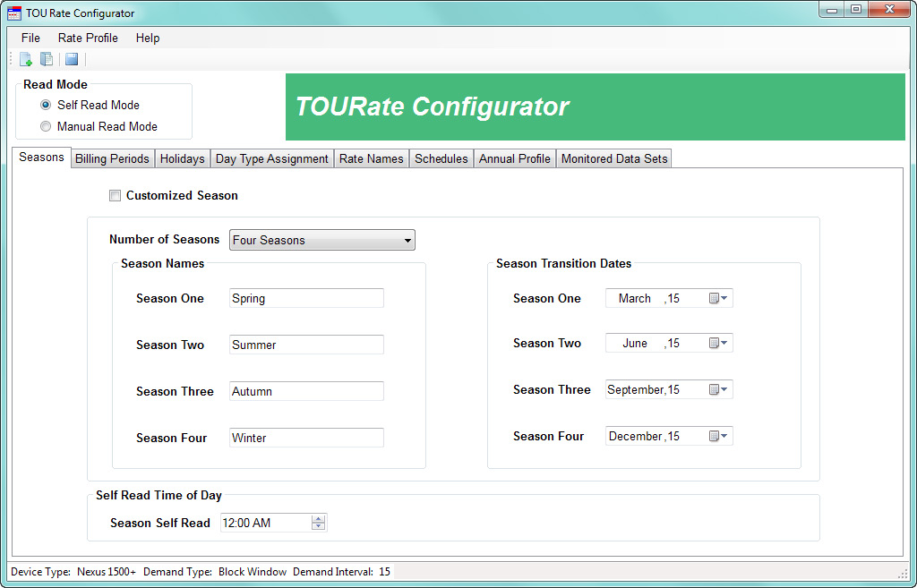Click the New file toolbar icon
Screen dimensions: 917x588
tap(26, 59)
